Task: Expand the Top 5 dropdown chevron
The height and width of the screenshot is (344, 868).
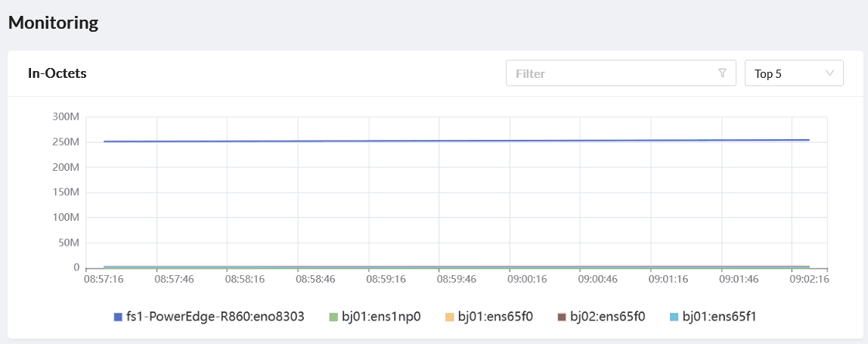Action: point(829,73)
